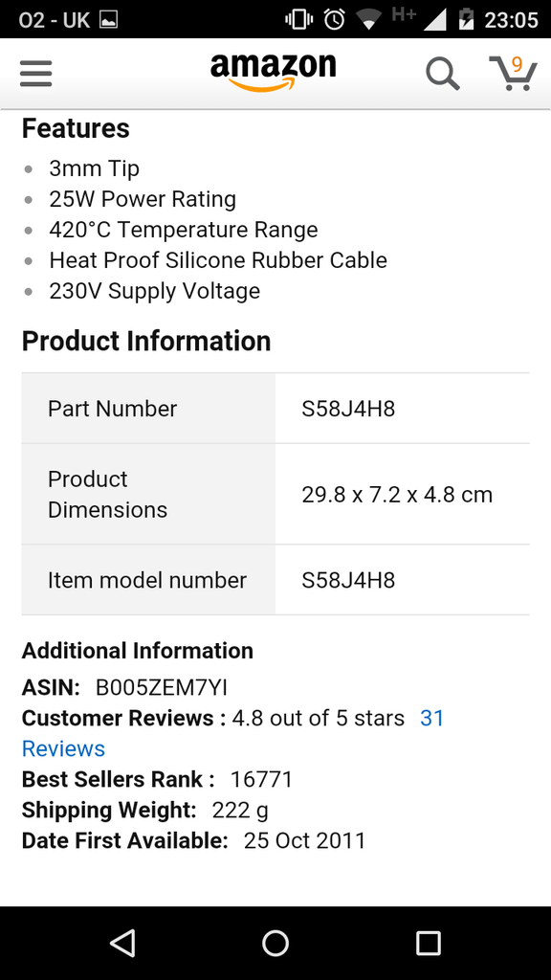The height and width of the screenshot is (980, 551).
Task: Open the search magnifier icon
Action: 443,74
